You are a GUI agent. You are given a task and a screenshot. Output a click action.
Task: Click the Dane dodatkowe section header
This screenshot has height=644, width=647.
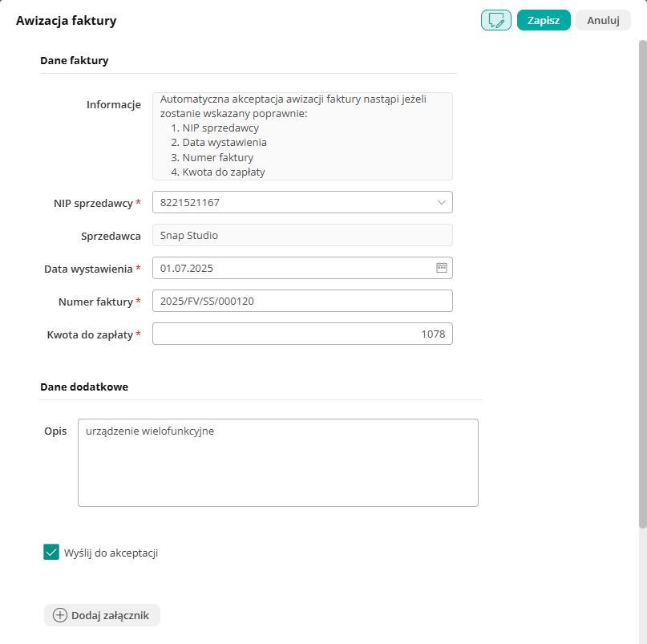point(84,387)
